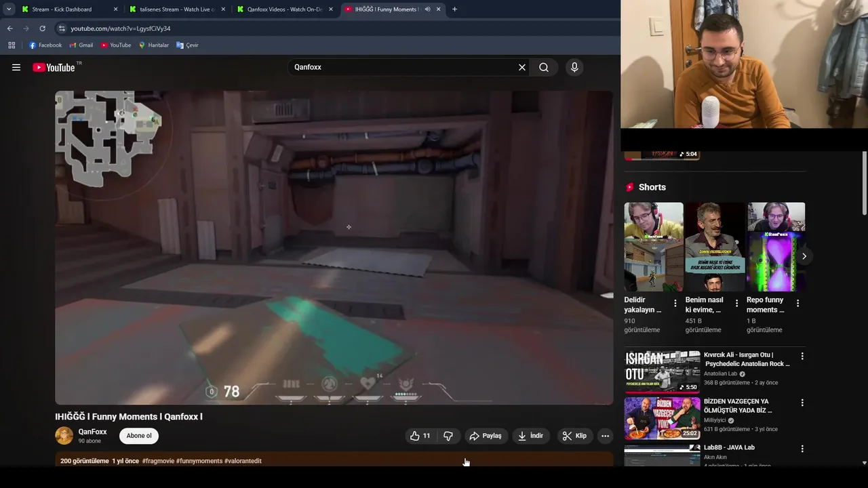The width and height of the screenshot is (868, 488).
Task: Click the #funnymoments hashtag
Action: [x=199, y=461]
